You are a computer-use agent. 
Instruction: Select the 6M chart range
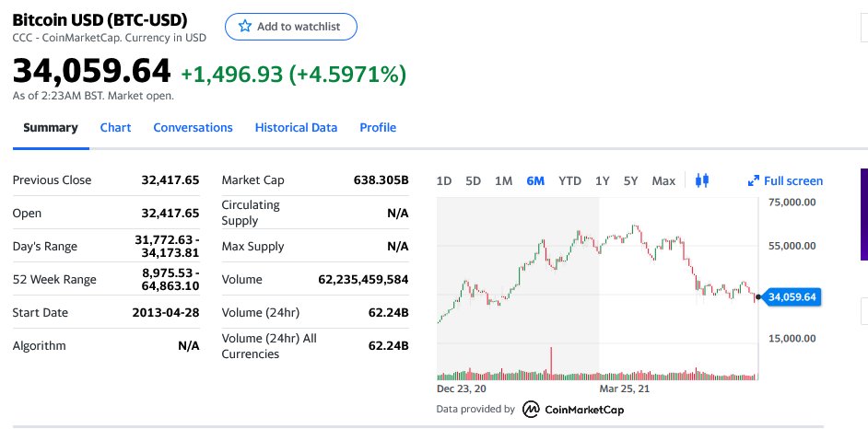tap(535, 180)
